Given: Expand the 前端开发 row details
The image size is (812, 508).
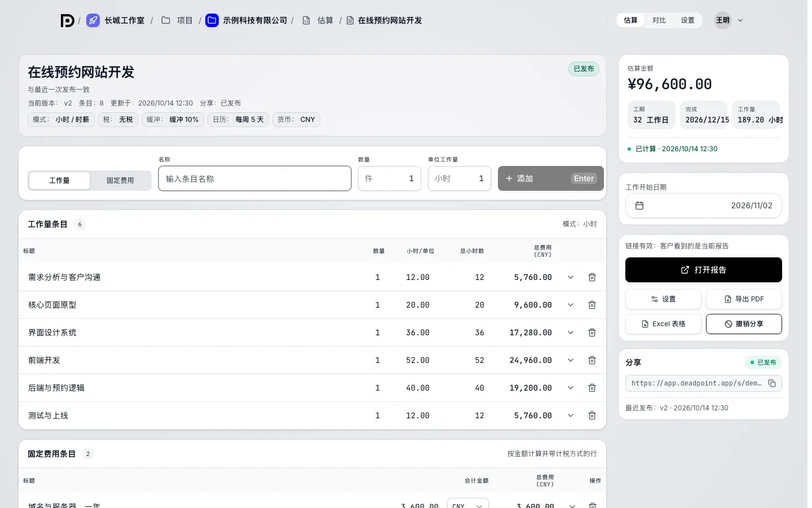Looking at the screenshot, I should pos(571,360).
